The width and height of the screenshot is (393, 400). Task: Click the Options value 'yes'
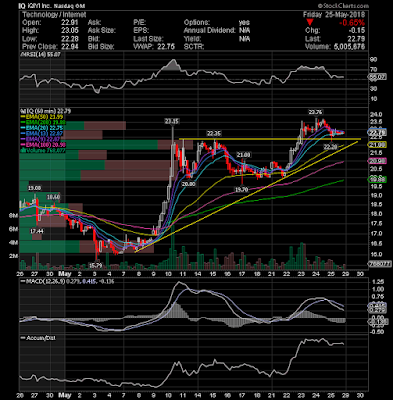244,23
